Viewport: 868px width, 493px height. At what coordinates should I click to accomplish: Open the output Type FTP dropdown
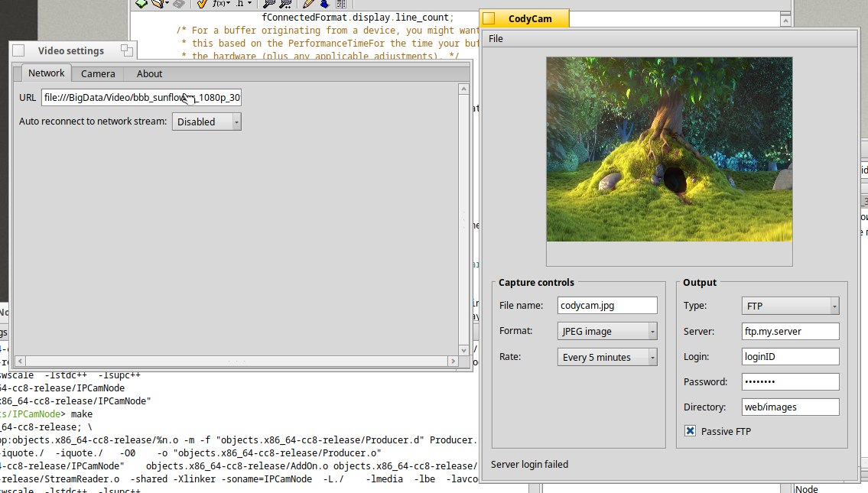coord(791,306)
